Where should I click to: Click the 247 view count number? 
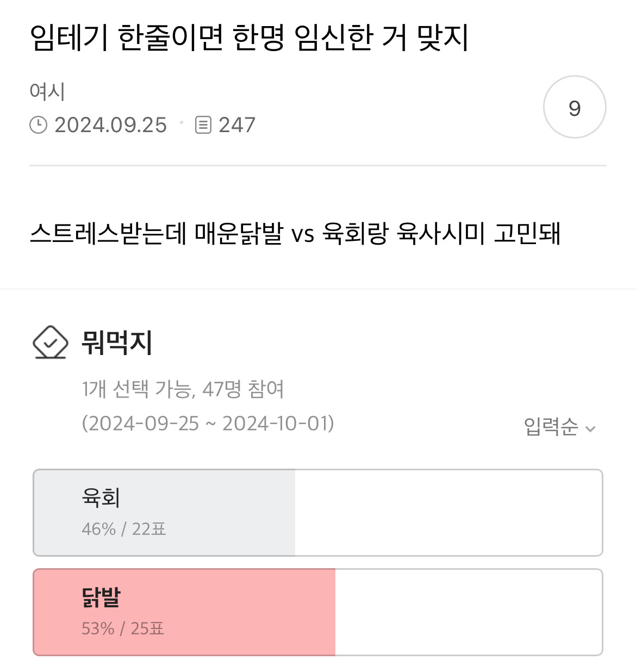coord(237,125)
